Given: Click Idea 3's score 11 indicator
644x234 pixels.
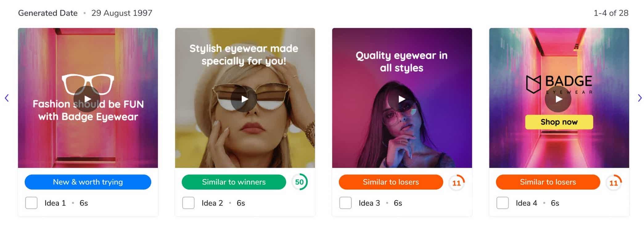Looking at the screenshot, I should (457, 183).
